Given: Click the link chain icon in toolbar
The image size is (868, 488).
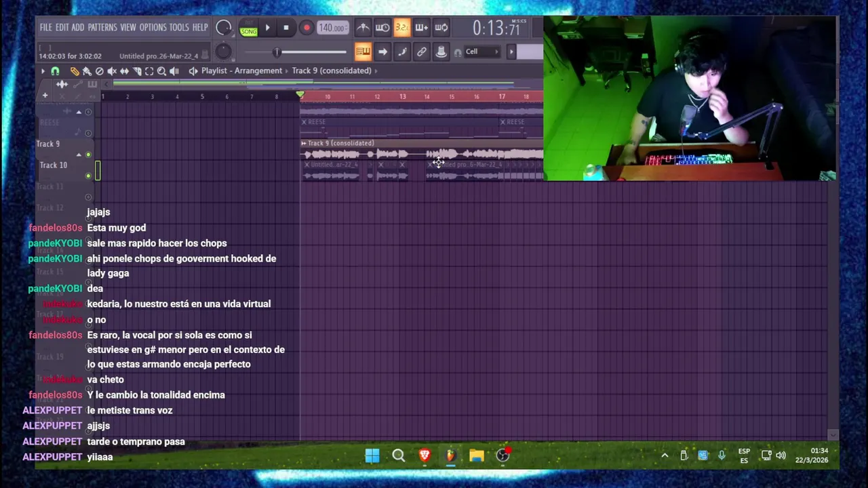Looking at the screenshot, I should pos(422,52).
